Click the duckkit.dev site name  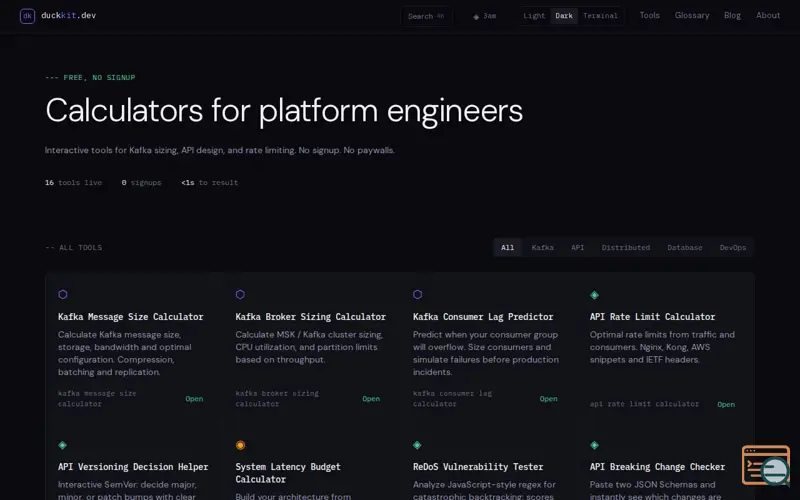tap(68, 15)
